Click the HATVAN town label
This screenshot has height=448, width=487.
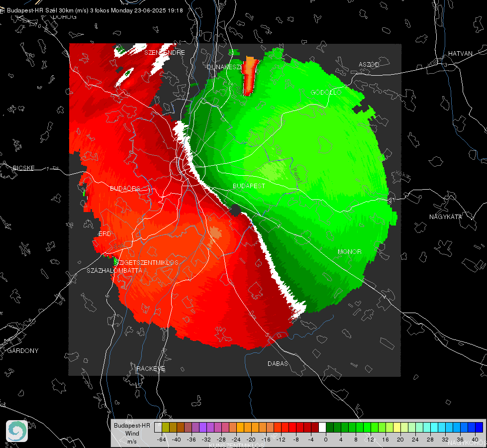tap(460, 53)
